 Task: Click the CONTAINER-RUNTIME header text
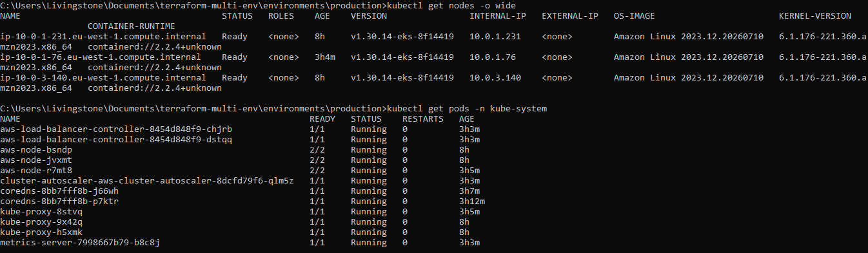(x=132, y=26)
